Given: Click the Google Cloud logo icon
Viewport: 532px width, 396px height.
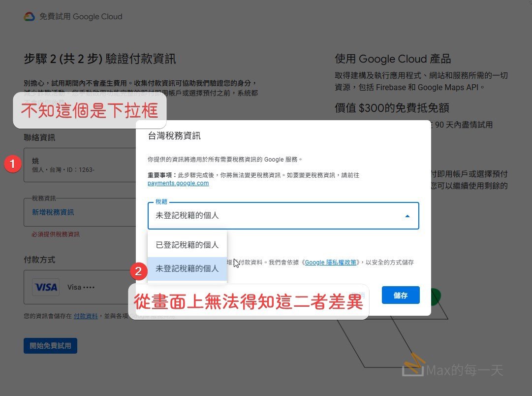Looking at the screenshot, I should point(29,17).
